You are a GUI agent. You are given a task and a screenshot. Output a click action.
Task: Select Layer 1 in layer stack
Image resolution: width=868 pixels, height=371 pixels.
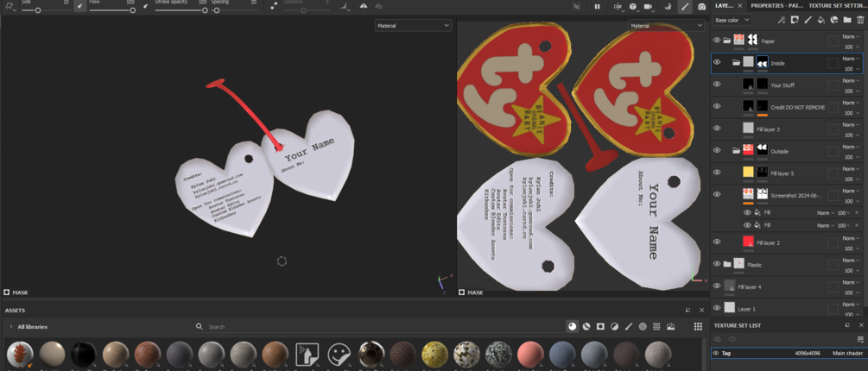coord(786,309)
